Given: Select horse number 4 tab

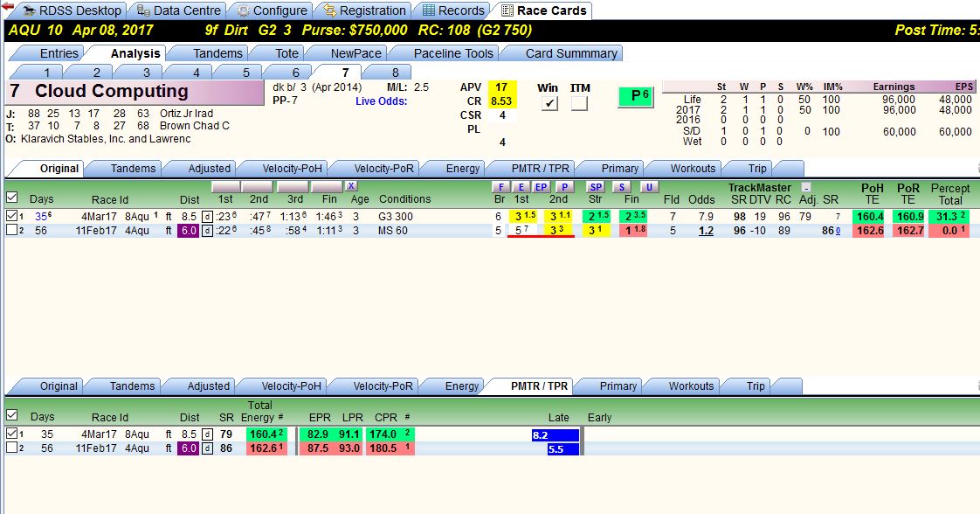Looking at the screenshot, I should tap(196, 73).
